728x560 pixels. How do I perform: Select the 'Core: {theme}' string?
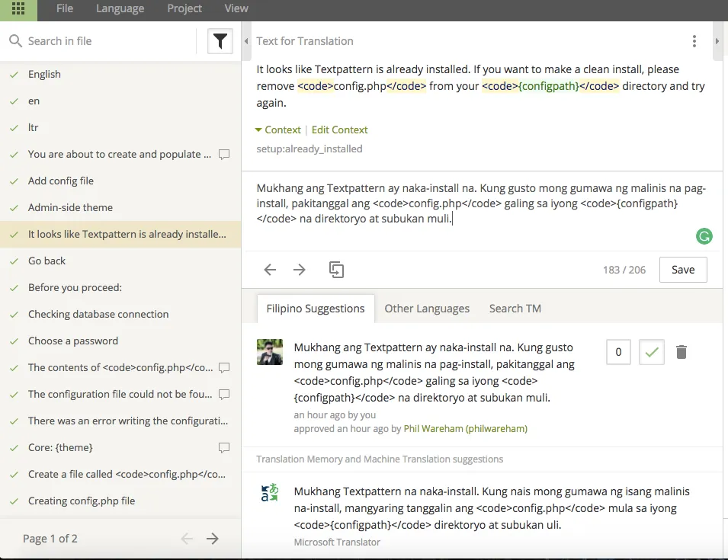[x=120, y=448]
